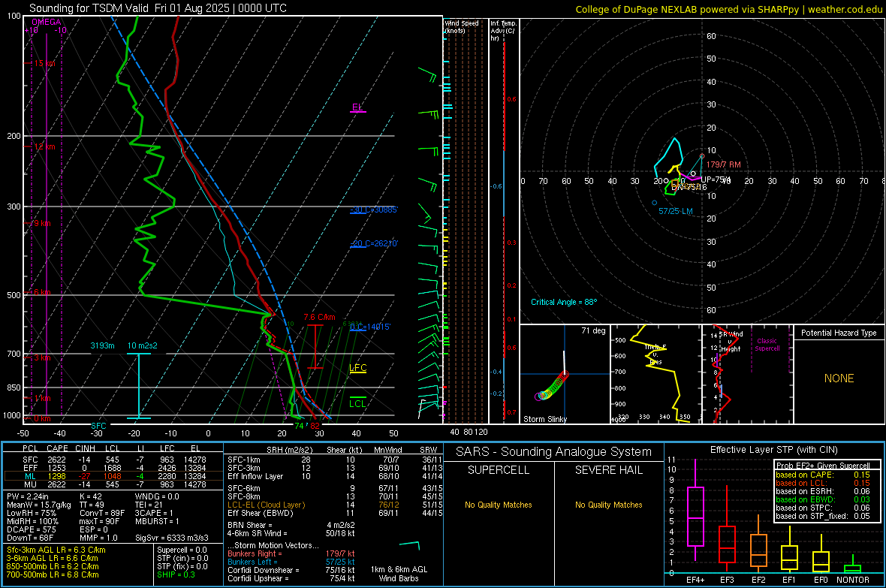Click the 'Inf. Temp. Adv' panel header
This screenshot has width=886, height=588.
(x=503, y=31)
